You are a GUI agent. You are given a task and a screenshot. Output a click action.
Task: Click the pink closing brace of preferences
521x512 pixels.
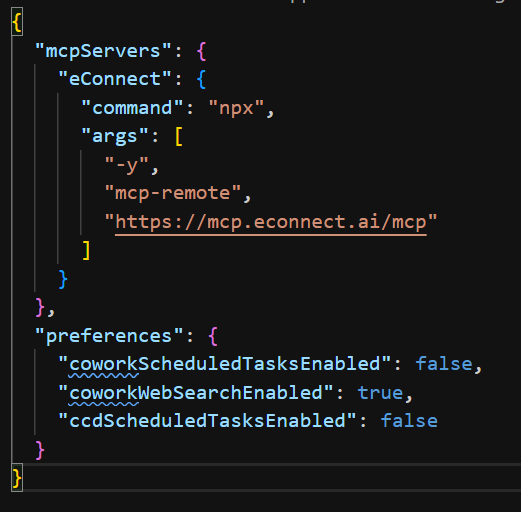pyautogui.click(x=40, y=450)
